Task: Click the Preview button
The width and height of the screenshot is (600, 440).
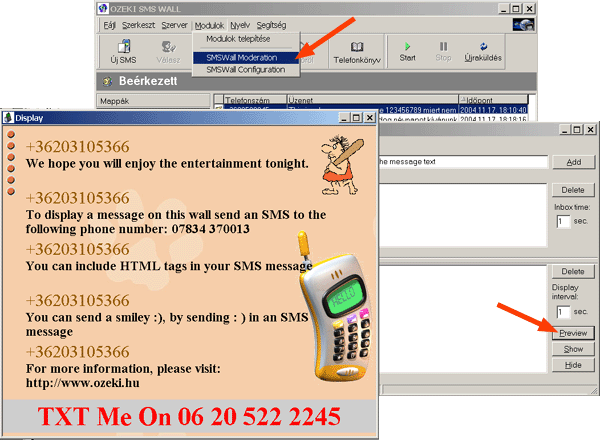Action: [x=573, y=333]
